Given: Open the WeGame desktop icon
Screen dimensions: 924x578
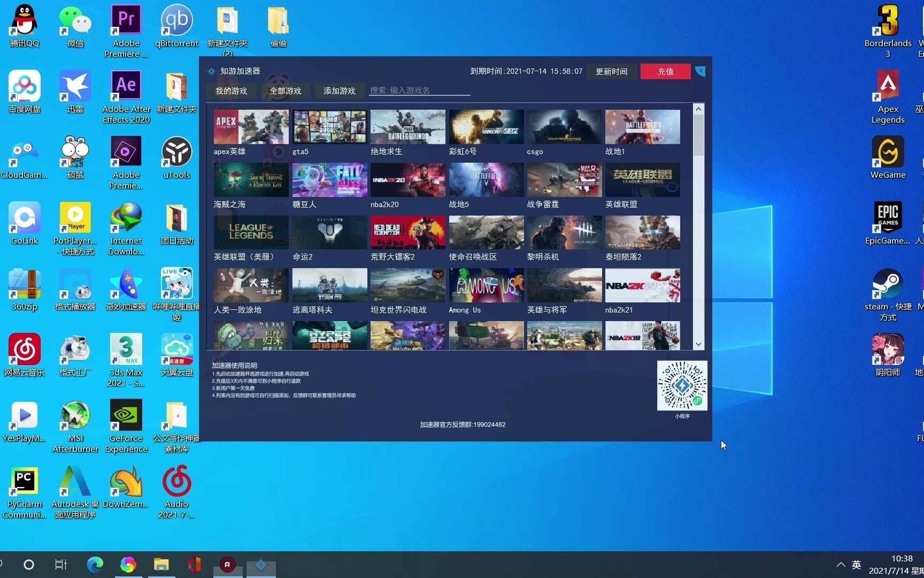Looking at the screenshot, I should (888, 157).
